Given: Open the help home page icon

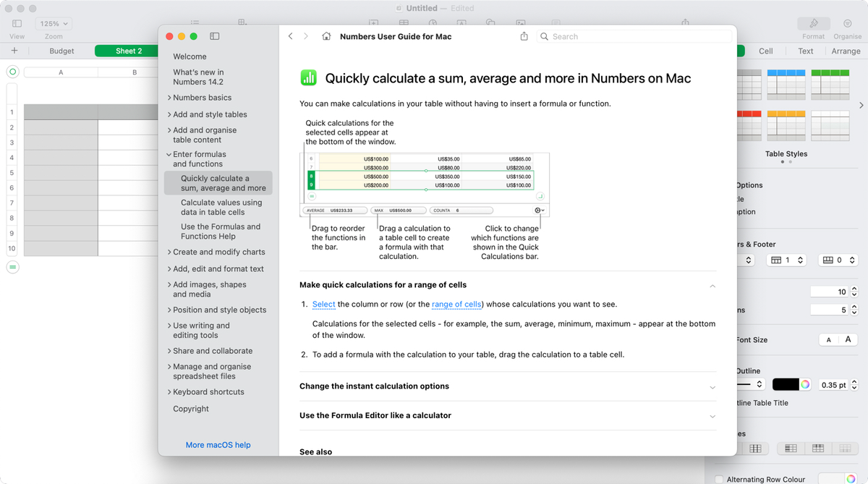Looking at the screenshot, I should tap(326, 36).
